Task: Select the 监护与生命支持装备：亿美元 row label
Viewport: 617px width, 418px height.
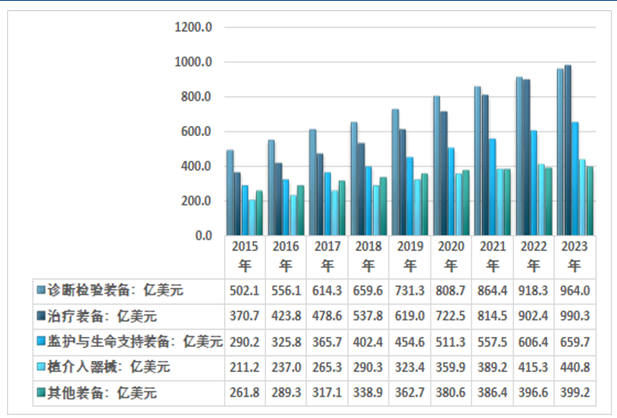Action: pos(135,341)
